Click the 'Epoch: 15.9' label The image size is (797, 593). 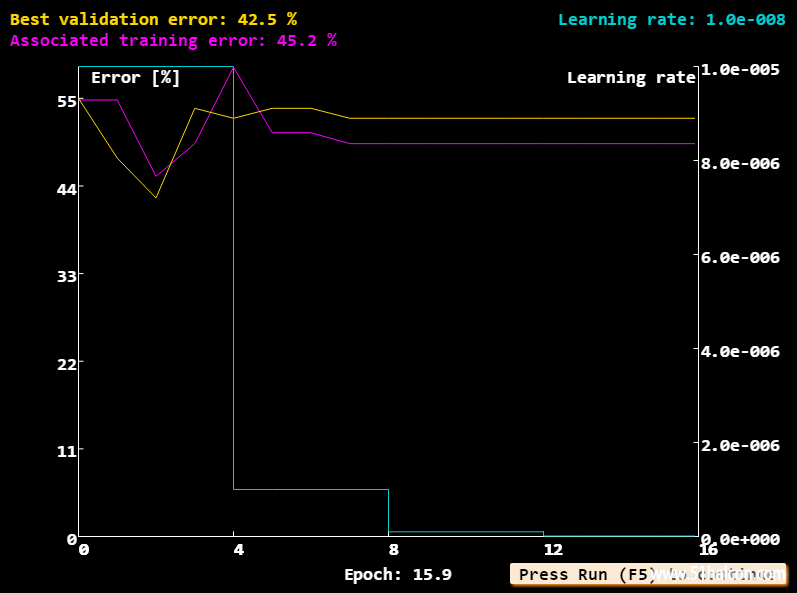398,574
